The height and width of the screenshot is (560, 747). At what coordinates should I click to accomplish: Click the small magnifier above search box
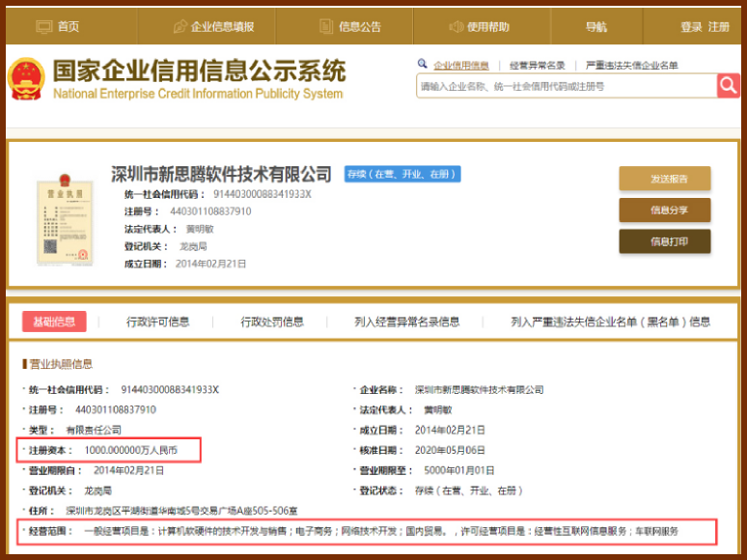pos(423,65)
